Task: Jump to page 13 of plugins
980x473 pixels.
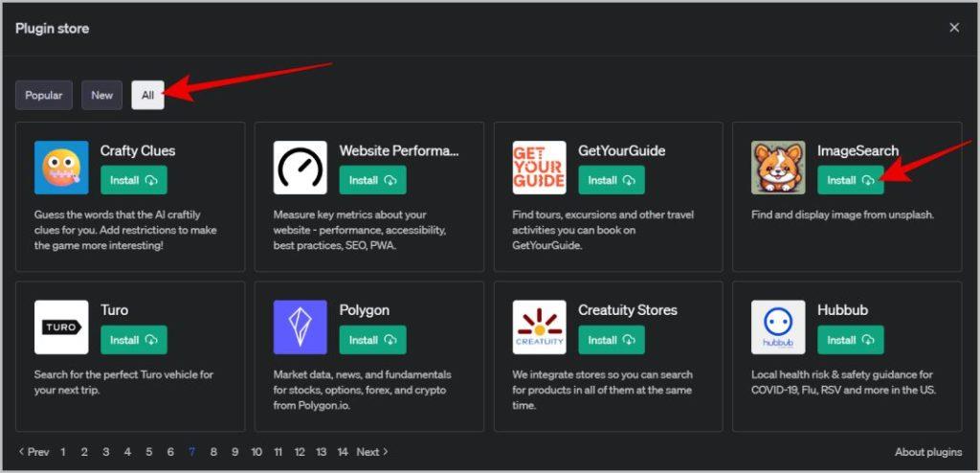Action: pos(322,452)
